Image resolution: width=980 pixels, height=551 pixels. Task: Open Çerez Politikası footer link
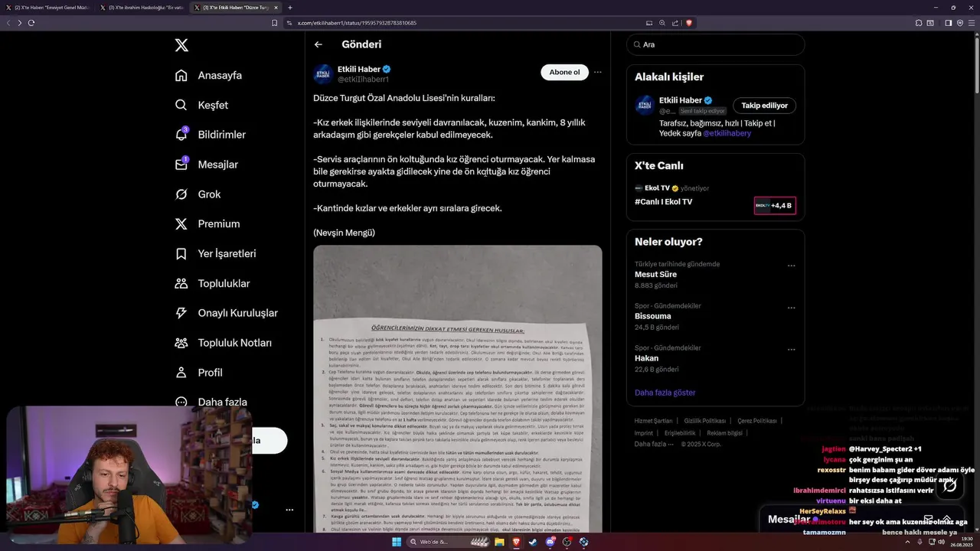pos(757,421)
